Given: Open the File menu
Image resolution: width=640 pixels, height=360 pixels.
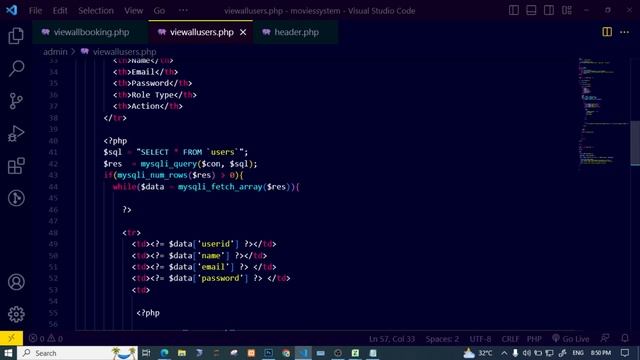Looking at the screenshot, I should click(35, 11).
